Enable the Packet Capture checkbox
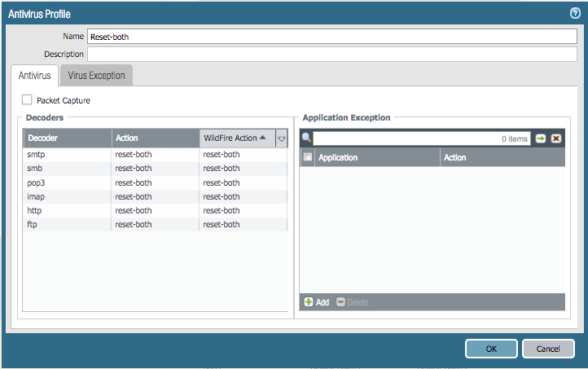This screenshot has width=588, height=369. click(x=28, y=100)
